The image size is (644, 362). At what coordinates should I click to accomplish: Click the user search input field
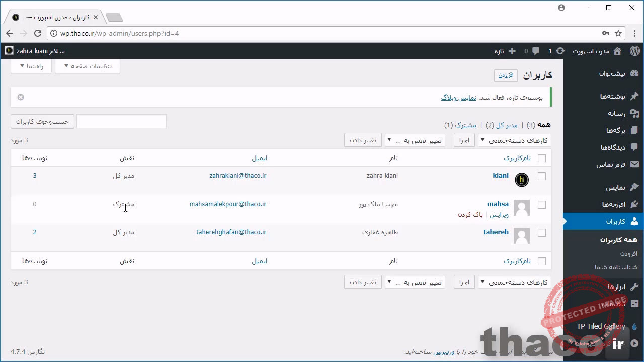[x=121, y=121]
